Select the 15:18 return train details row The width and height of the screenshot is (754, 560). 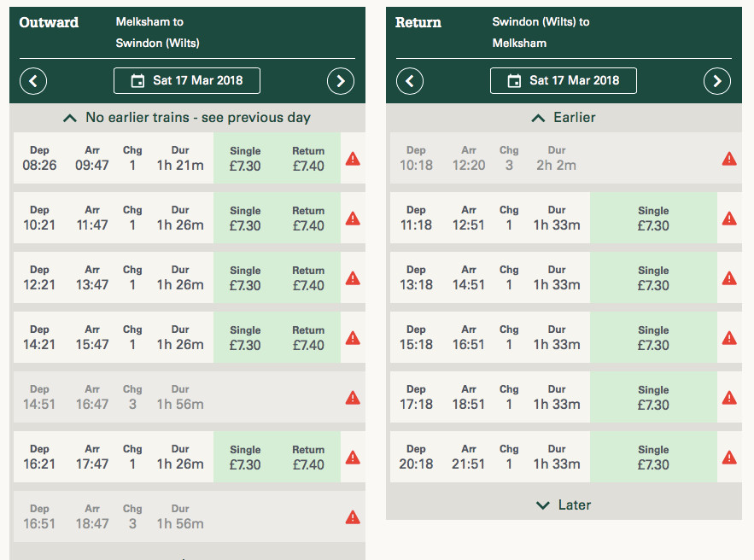(489, 337)
